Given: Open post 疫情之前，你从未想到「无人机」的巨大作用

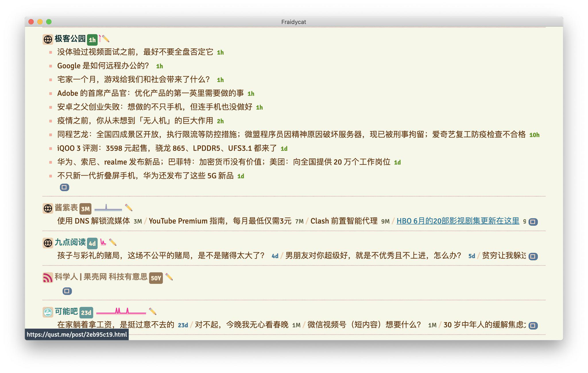Looking at the screenshot, I should click(x=135, y=121).
